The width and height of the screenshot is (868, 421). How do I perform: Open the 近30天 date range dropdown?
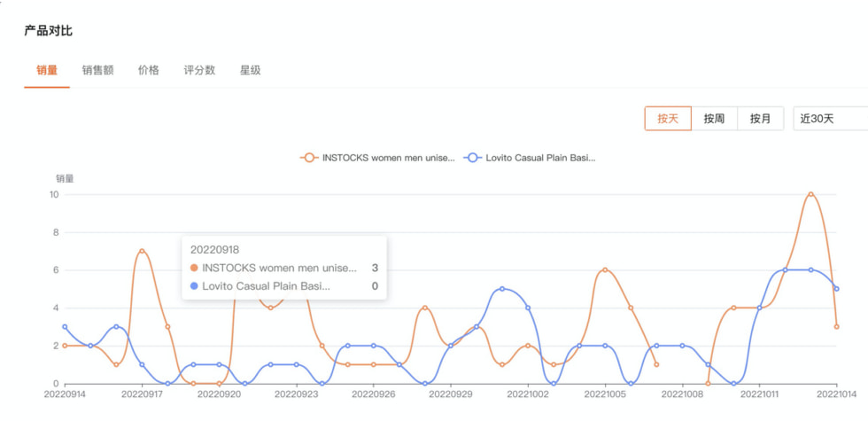(829, 118)
